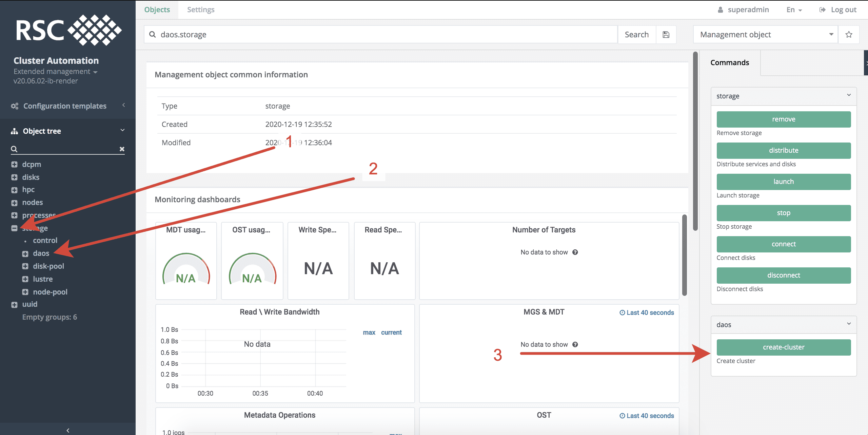Collapse the storage commands group chevron
This screenshot has height=435, width=868.
coord(849,95)
